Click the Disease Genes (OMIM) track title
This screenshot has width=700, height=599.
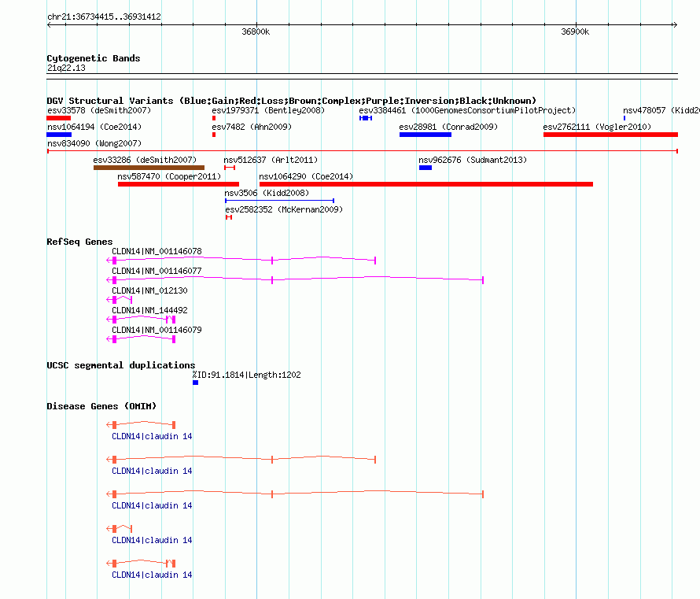101,406
